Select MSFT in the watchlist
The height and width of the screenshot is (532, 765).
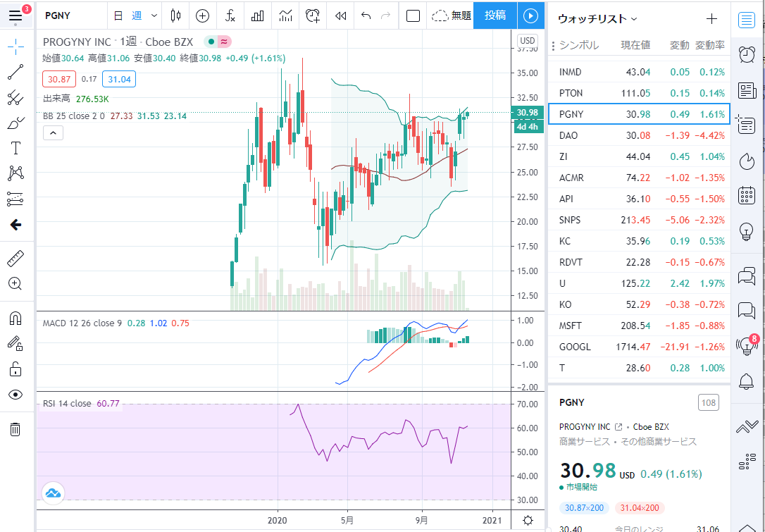tap(639, 326)
